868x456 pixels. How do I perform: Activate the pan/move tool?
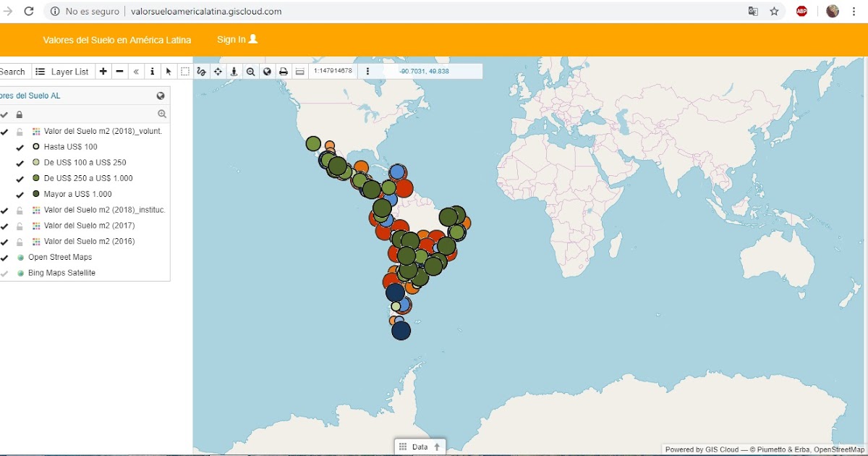point(218,72)
